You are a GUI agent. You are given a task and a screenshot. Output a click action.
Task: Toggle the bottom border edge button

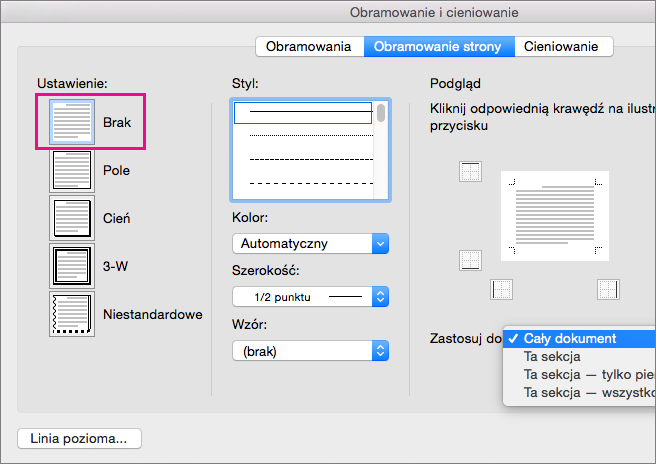[x=470, y=260]
